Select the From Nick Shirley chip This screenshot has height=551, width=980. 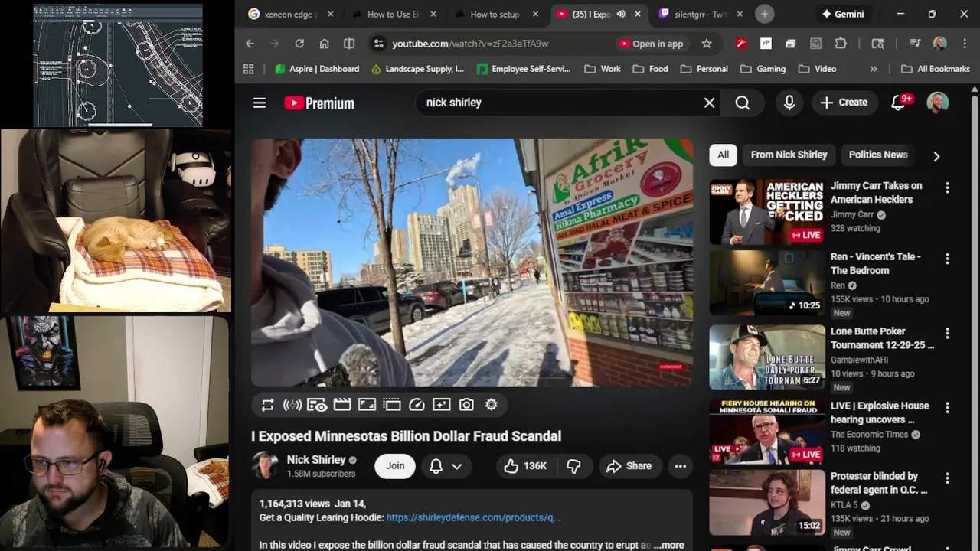pos(789,155)
